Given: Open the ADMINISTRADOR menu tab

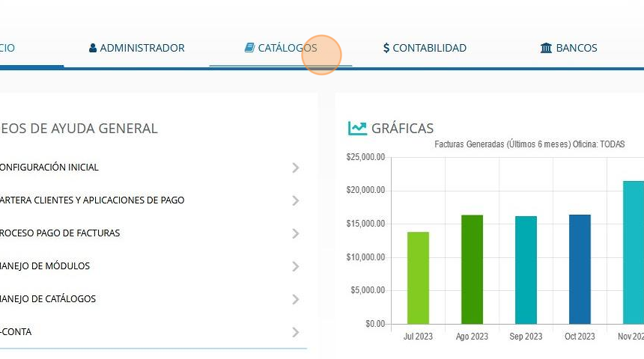Looking at the screenshot, I should (137, 48).
